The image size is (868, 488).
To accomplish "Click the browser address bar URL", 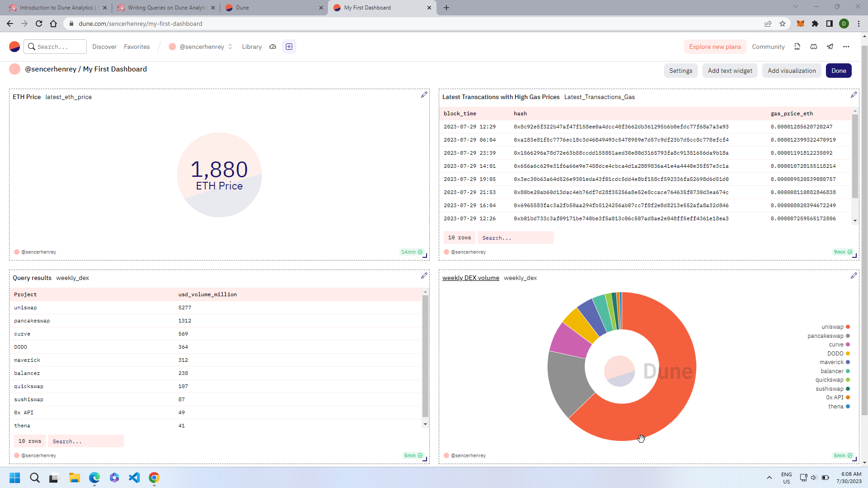I will coord(140,24).
